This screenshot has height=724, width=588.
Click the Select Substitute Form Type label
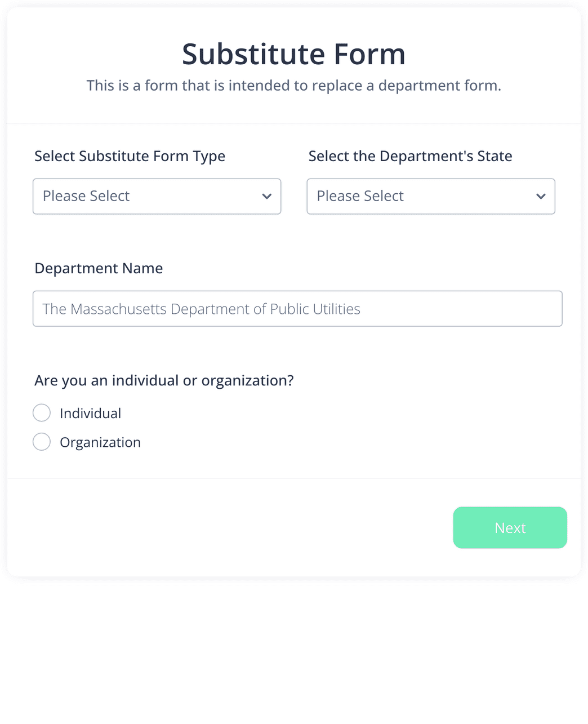click(x=130, y=156)
